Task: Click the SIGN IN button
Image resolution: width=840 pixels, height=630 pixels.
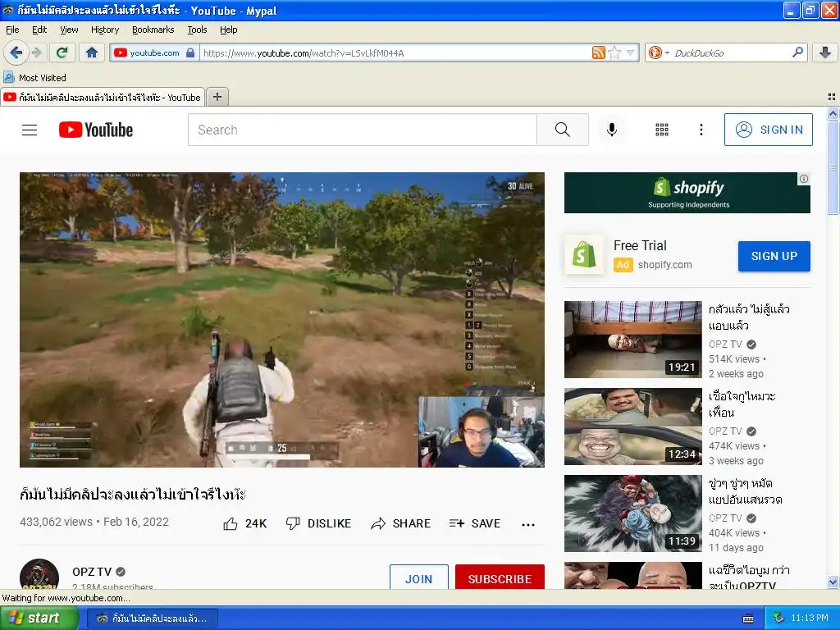Action: [768, 130]
